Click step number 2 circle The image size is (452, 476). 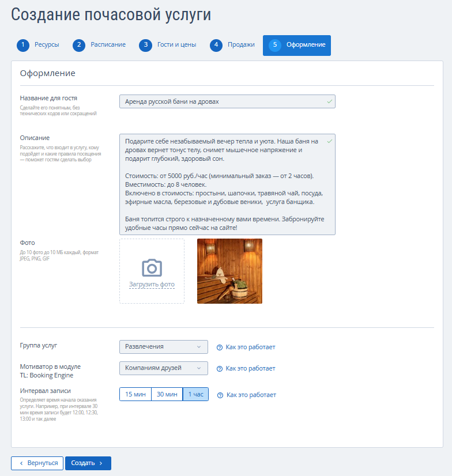click(79, 45)
